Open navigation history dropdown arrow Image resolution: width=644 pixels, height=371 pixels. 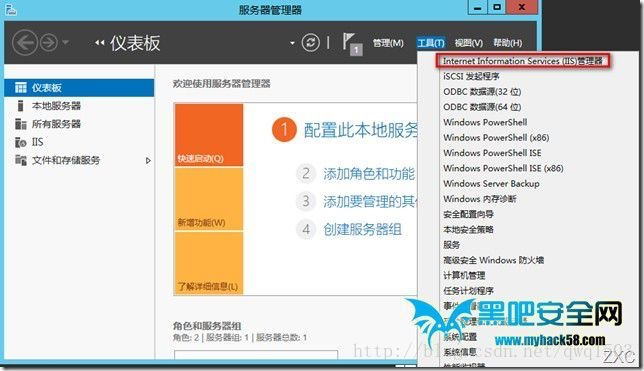(x=66, y=42)
